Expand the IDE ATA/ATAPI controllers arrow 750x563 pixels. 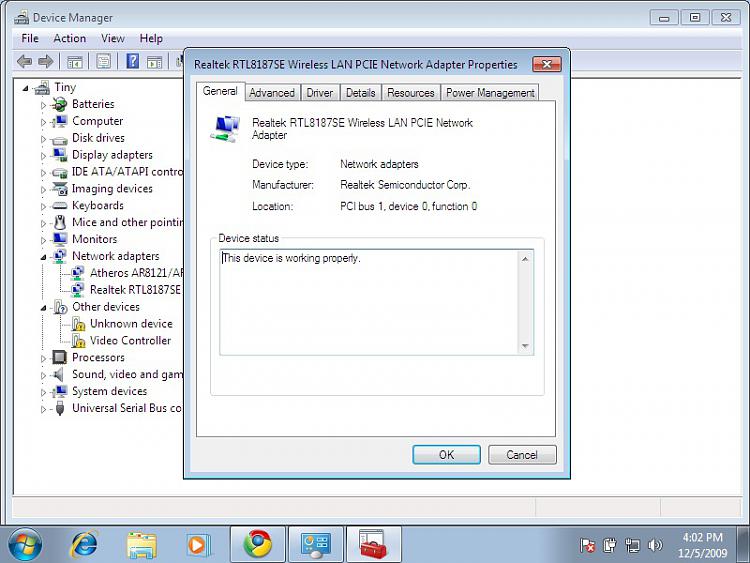coord(44,172)
